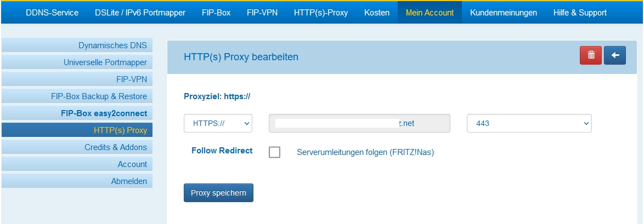Screen dimensions: 644x224
Task: Click the proxy target hostname field
Action: 359,123
